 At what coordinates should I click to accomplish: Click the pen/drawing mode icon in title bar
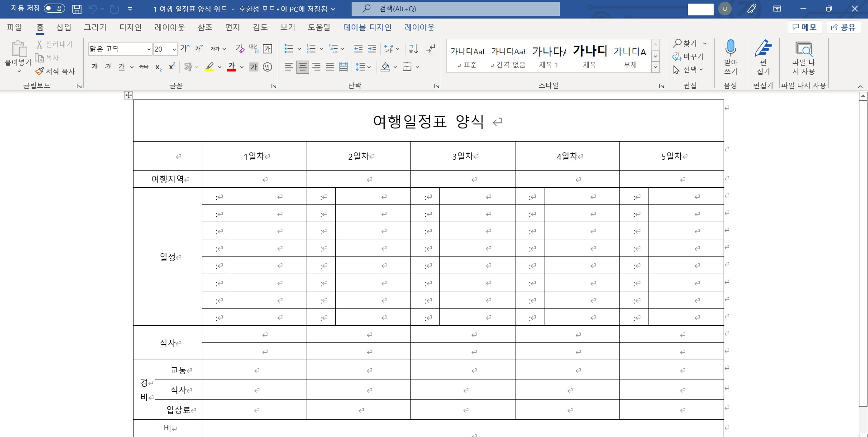coord(752,9)
